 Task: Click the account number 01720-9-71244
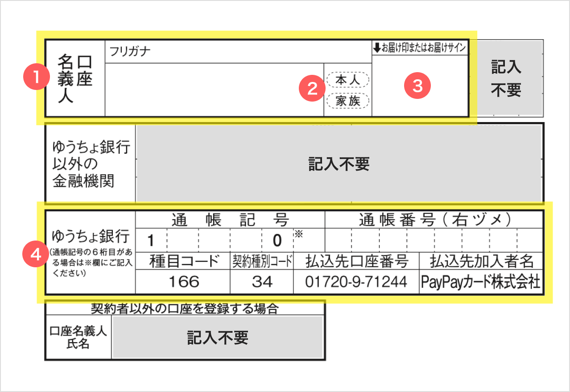point(356,282)
